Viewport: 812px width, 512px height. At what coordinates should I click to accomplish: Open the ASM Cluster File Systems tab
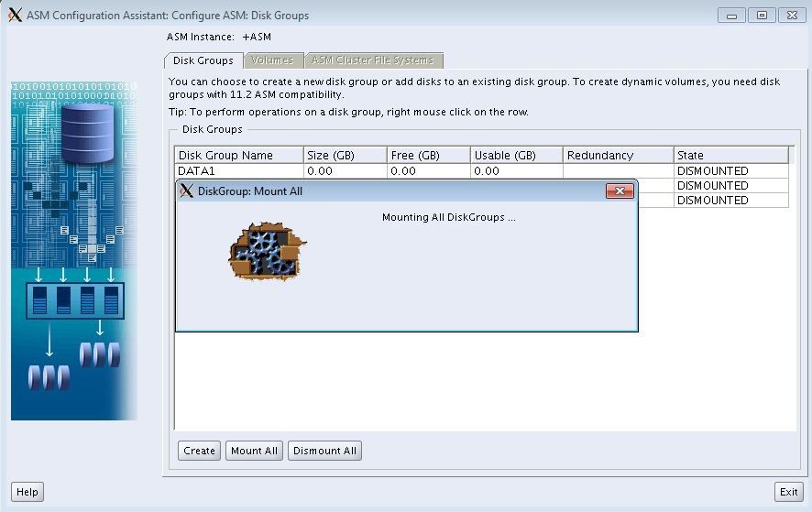coord(373,60)
